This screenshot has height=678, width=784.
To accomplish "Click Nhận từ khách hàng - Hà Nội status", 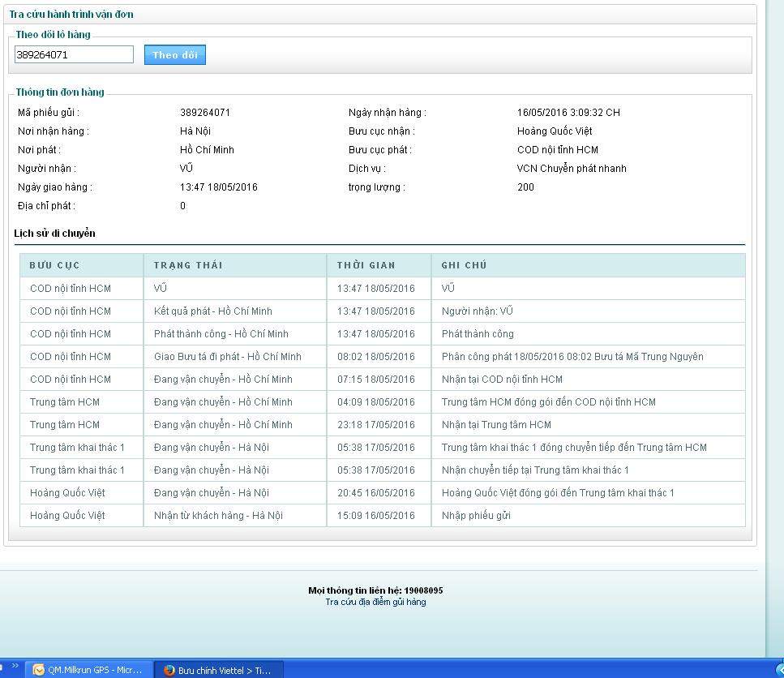I will 218,516.
